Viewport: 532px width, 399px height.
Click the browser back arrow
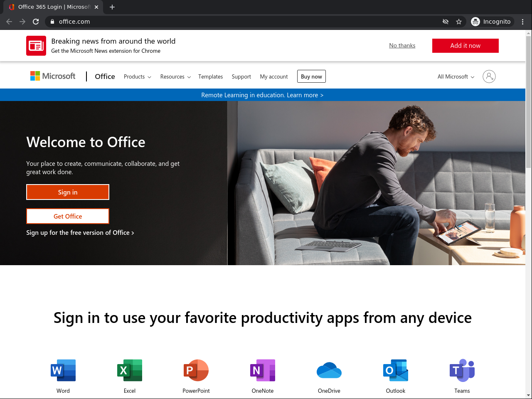(x=9, y=22)
